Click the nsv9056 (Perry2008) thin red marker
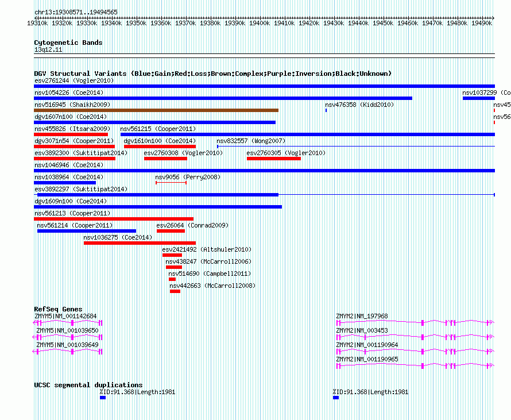Viewport: 511px width, 420px height. point(171,183)
